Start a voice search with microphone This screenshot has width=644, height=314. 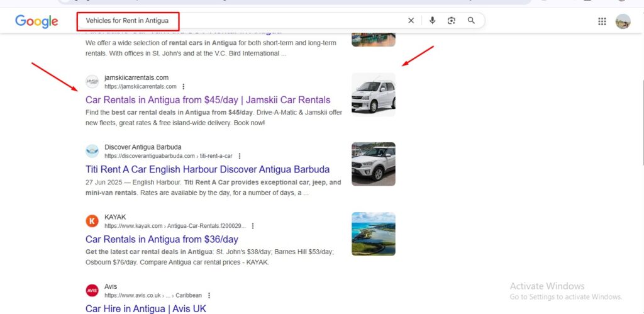[x=432, y=21]
